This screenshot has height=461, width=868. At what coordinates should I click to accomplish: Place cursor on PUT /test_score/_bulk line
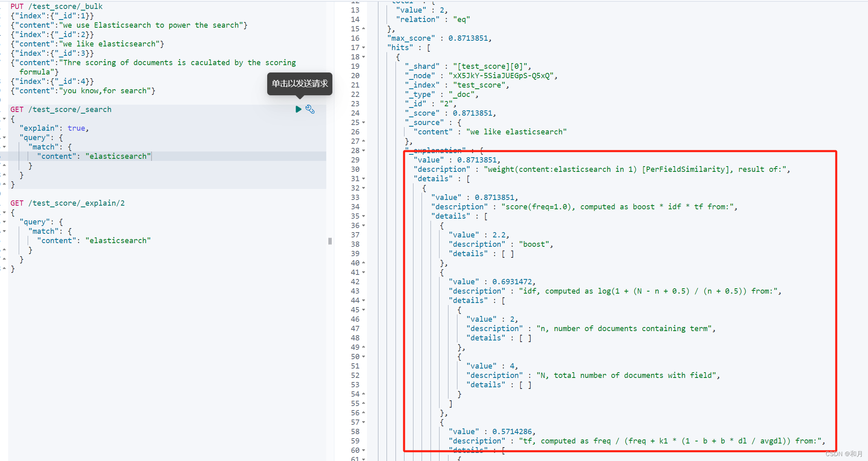[57, 6]
